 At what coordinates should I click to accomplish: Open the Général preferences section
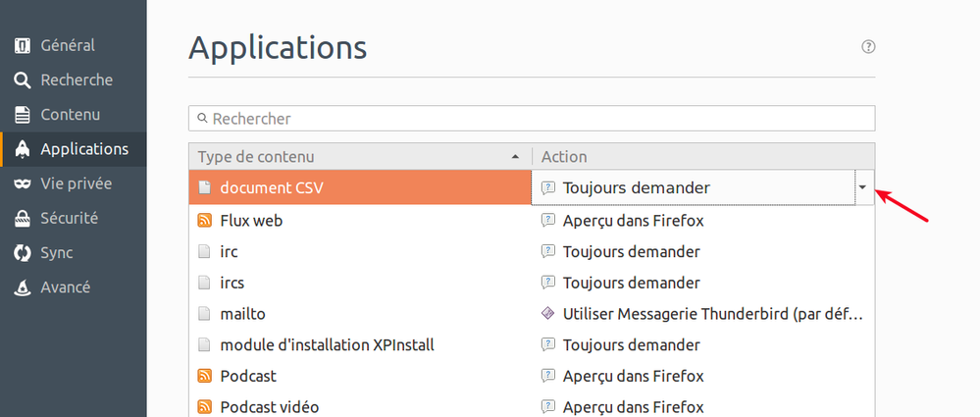point(67,45)
